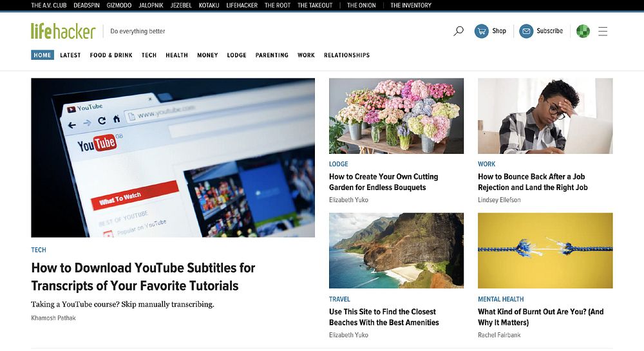Viewport: 644px width, 351px height.
Task: Click WORK category above job article
Action: (x=487, y=164)
